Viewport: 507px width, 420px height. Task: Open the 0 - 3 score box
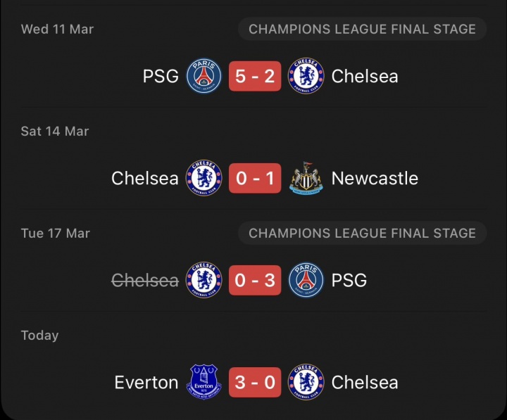255,280
